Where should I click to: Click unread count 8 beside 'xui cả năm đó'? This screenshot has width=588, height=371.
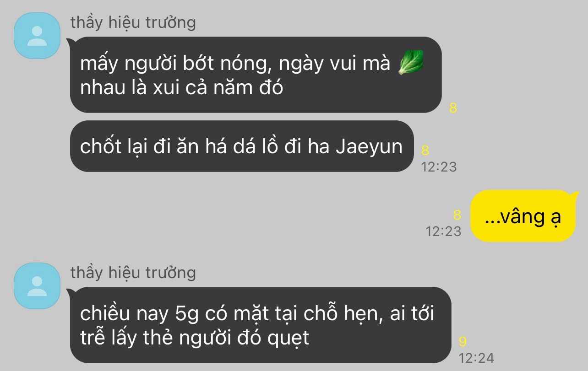[453, 109]
